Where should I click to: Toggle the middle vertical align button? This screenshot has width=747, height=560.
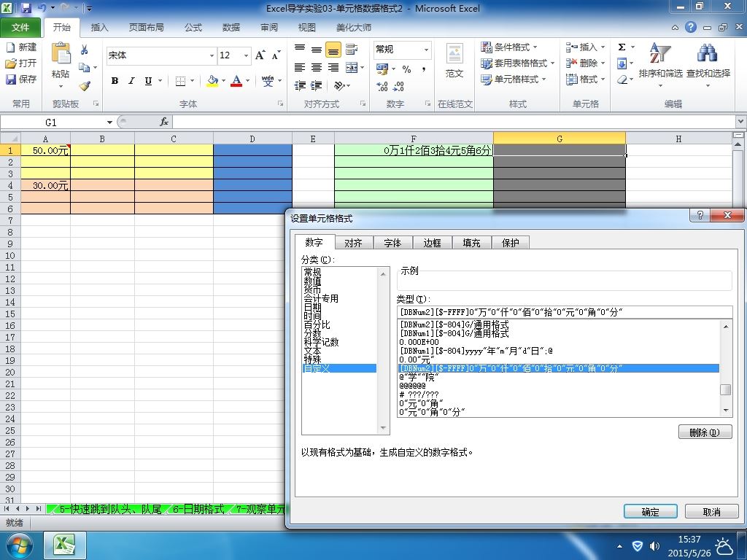[317, 49]
